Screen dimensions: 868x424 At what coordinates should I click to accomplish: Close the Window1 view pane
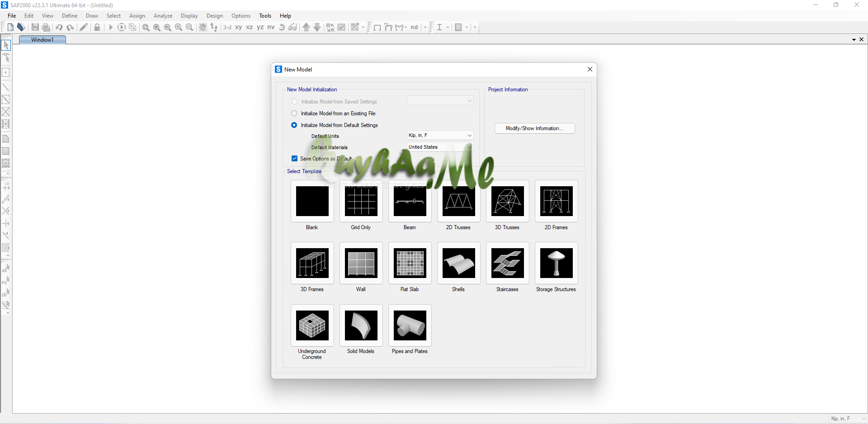(861, 40)
